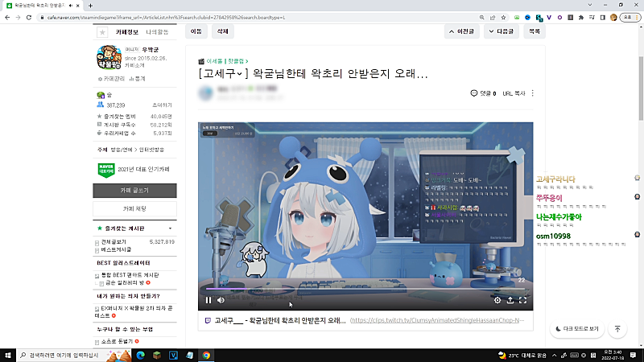Open the cafe statistics 통계 link

click(x=138, y=79)
